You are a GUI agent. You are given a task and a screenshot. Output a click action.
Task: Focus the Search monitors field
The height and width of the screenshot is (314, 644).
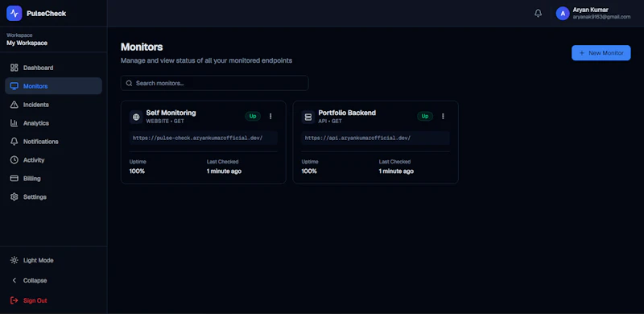pyautogui.click(x=214, y=83)
